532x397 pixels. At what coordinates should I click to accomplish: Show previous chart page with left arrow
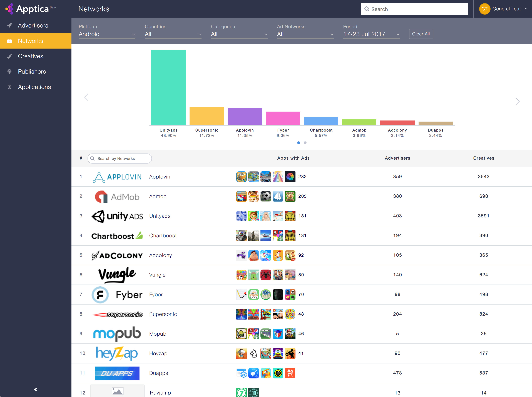(x=86, y=97)
